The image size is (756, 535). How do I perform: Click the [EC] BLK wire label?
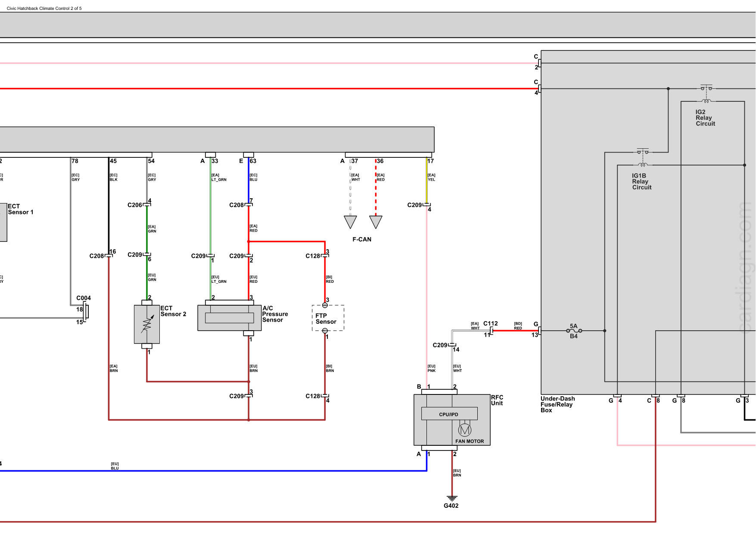[113, 177]
